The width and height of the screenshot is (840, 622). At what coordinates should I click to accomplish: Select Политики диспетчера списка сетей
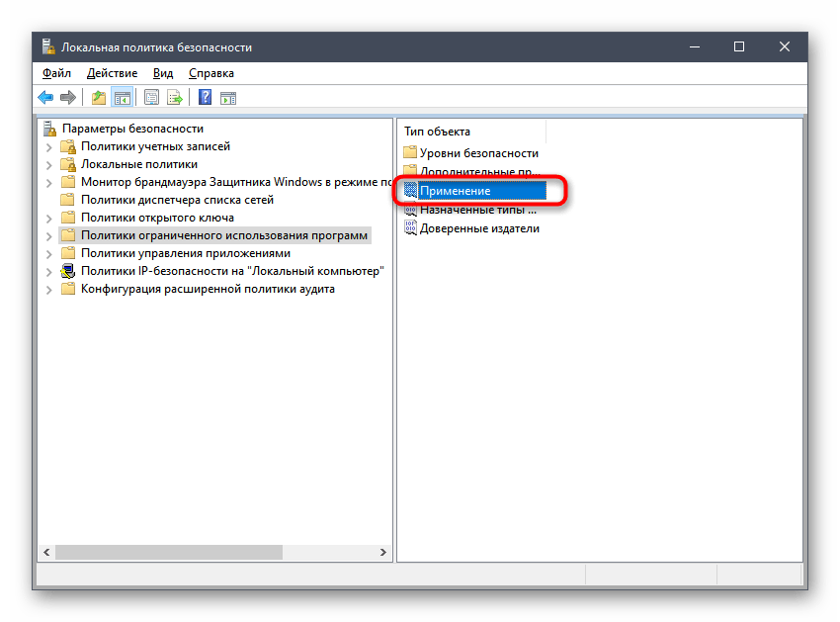click(177, 200)
